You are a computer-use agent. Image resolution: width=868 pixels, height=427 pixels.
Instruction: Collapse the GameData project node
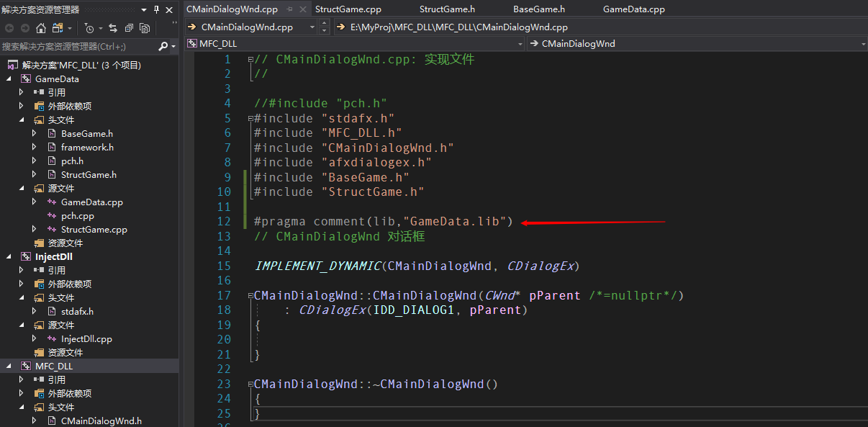[x=9, y=78]
